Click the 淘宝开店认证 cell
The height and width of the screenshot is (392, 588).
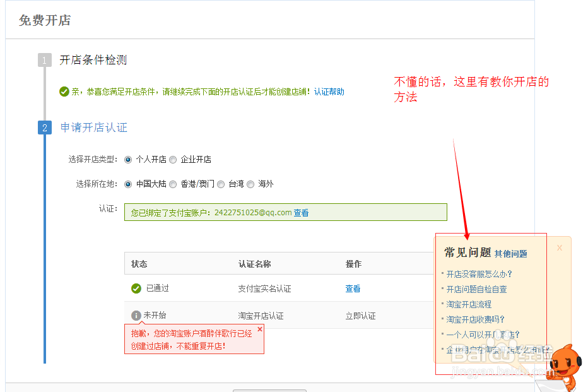coord(261,316)
